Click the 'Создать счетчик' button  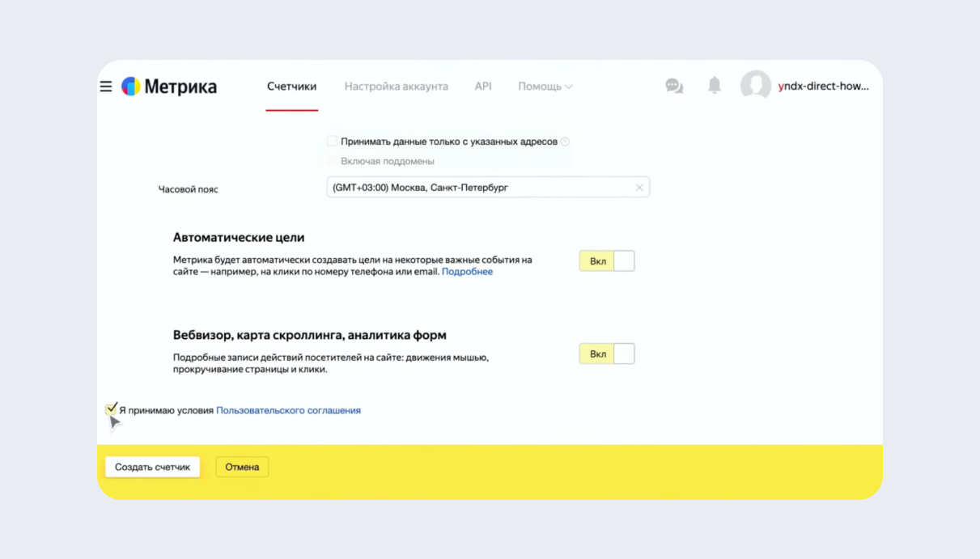(152, 467)
